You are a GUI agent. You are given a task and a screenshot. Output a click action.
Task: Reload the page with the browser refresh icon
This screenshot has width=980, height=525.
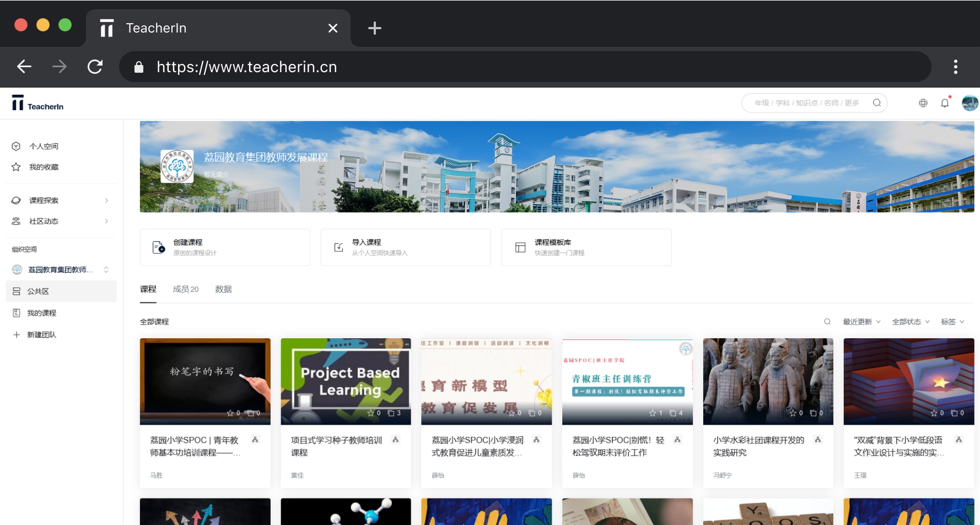click(x=95, y=67)
